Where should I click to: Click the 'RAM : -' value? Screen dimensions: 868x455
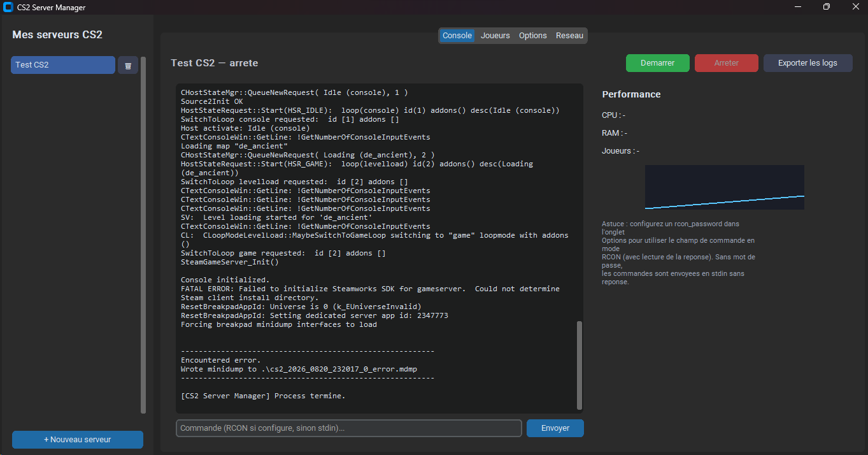coord(615,133)
